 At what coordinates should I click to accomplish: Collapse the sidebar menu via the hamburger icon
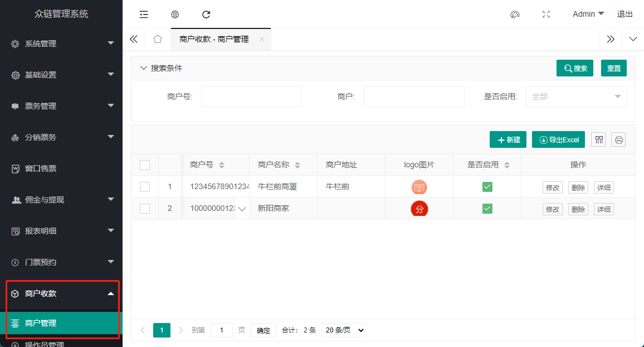coord(143,14)
